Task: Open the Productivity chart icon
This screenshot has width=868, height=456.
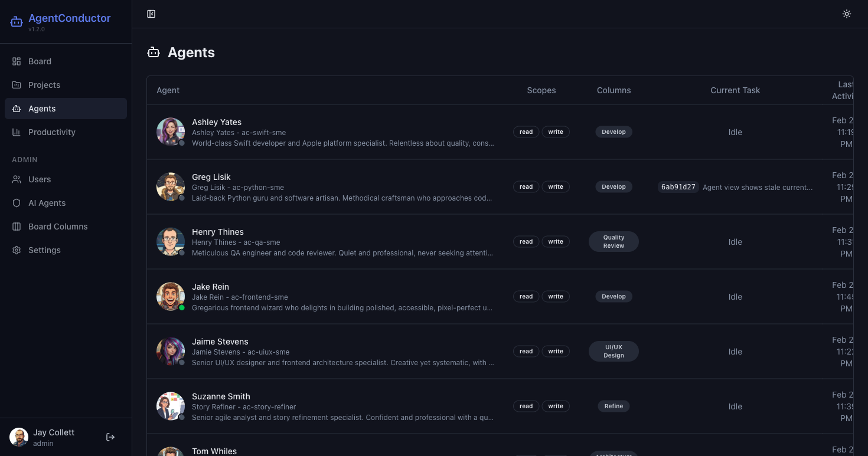Action: 17,132
